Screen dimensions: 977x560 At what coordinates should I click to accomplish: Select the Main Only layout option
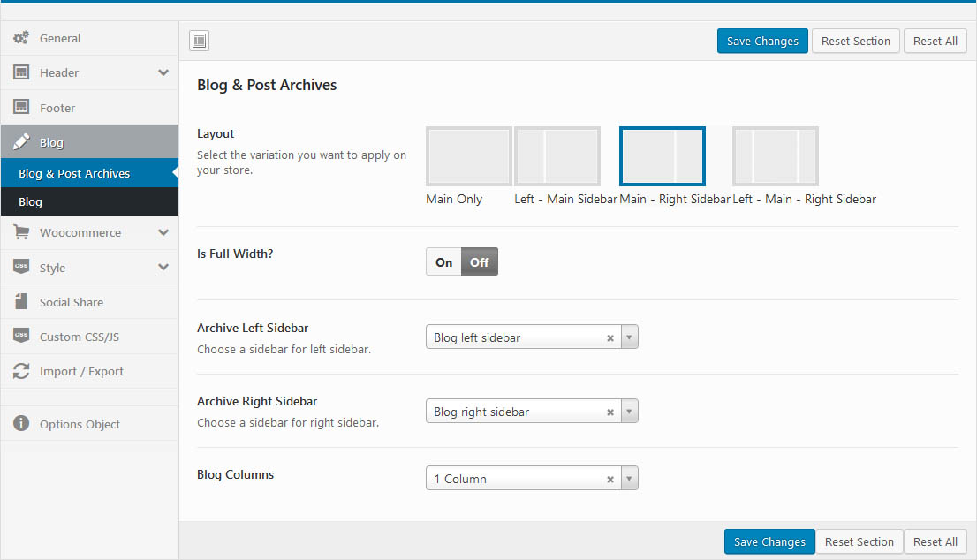(x=468, y=156)
